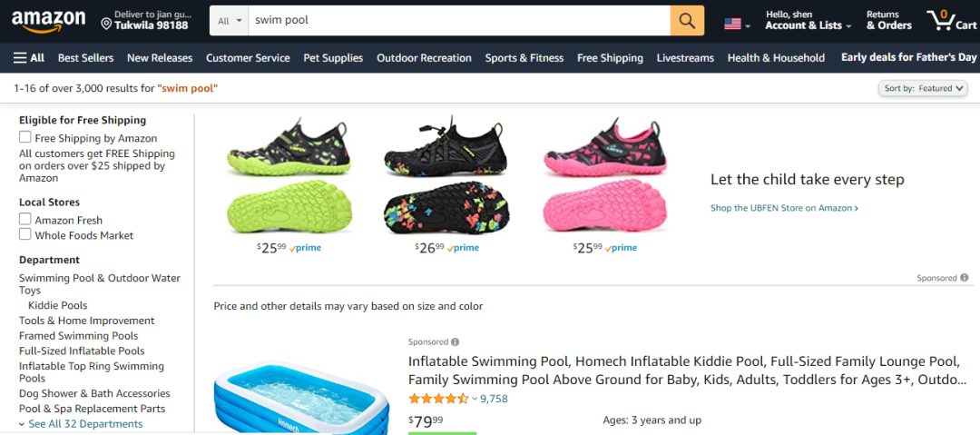The height and width of the screenshot is (435, 980).
Task: Enable Free Shipping by Amazon checkbox
Action: 25,137
